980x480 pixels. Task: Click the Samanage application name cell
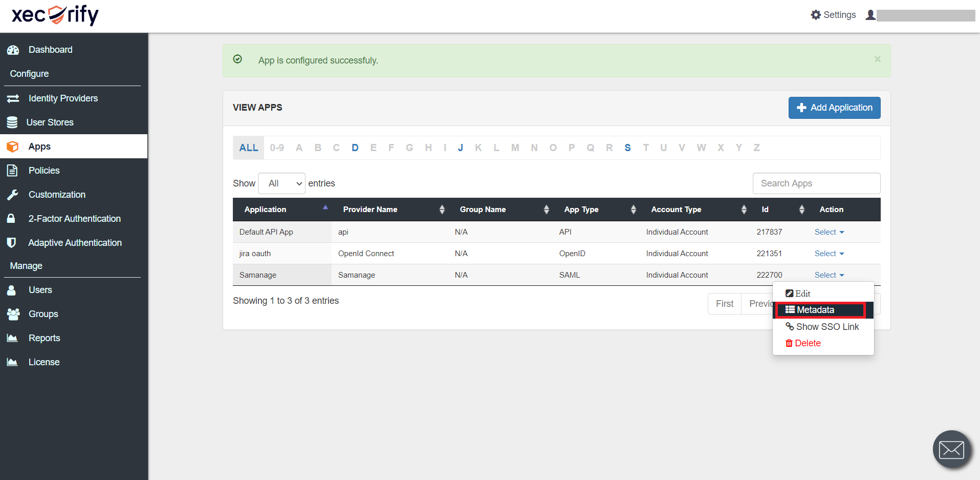click(x=282, y=275)
